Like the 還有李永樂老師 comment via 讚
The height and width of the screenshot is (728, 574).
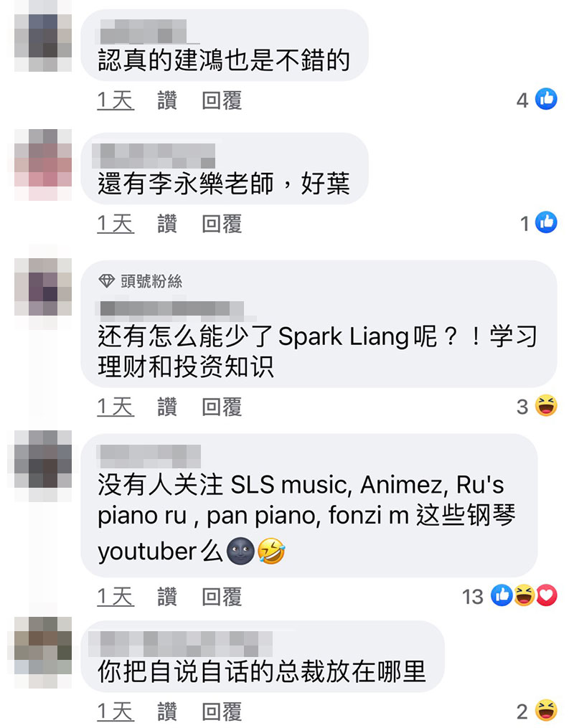pos(167,223)
